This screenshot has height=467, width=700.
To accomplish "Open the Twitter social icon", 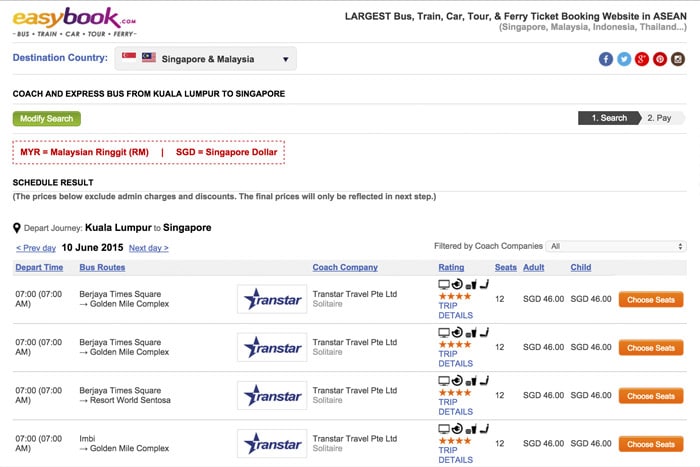I will point(624,59).
